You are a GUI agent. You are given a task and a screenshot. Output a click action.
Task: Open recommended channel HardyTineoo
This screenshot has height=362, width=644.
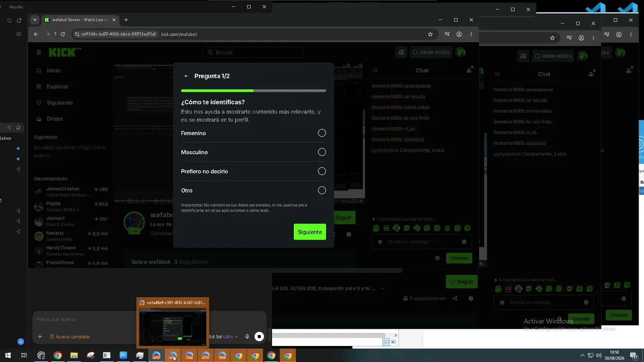(x=71, y=250)
